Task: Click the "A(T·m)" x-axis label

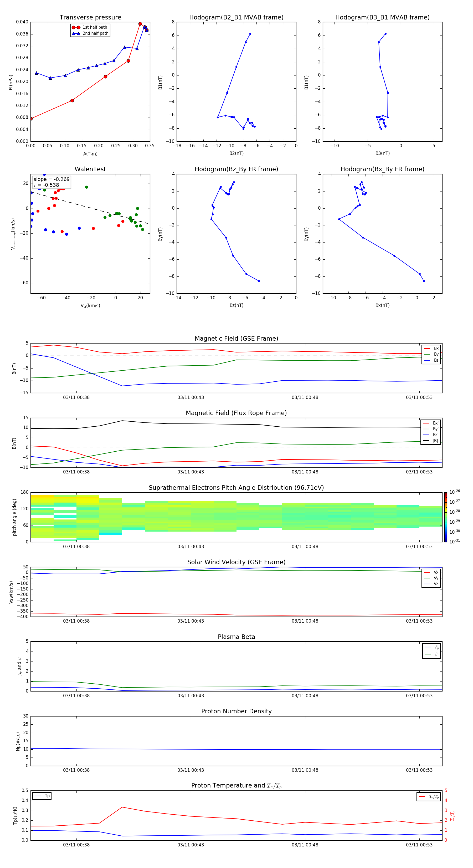Action: (x=90, y=154)
